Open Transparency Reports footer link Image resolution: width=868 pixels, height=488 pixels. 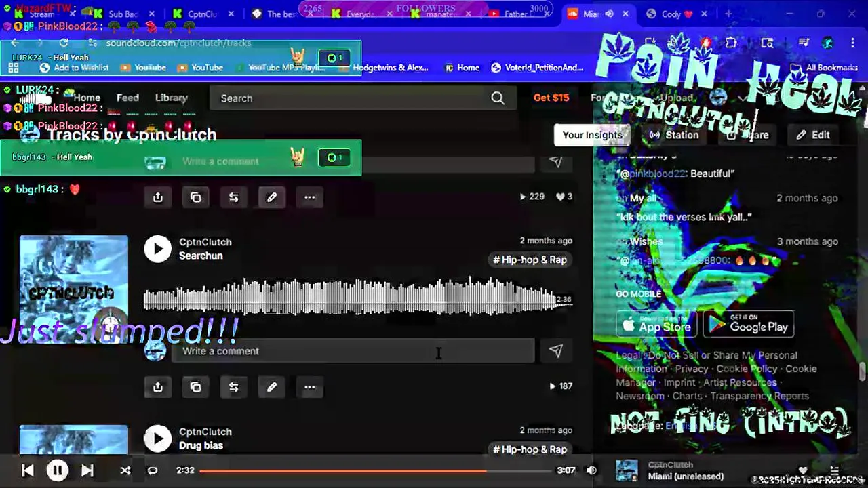coord(759,396)
